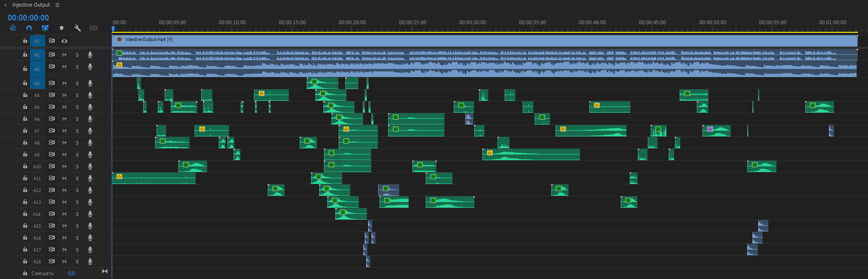Image resolution: width=868 pixels, height=279 pixels.
Task: Click the mix track volume value 0,0
Action: point(71,274)
